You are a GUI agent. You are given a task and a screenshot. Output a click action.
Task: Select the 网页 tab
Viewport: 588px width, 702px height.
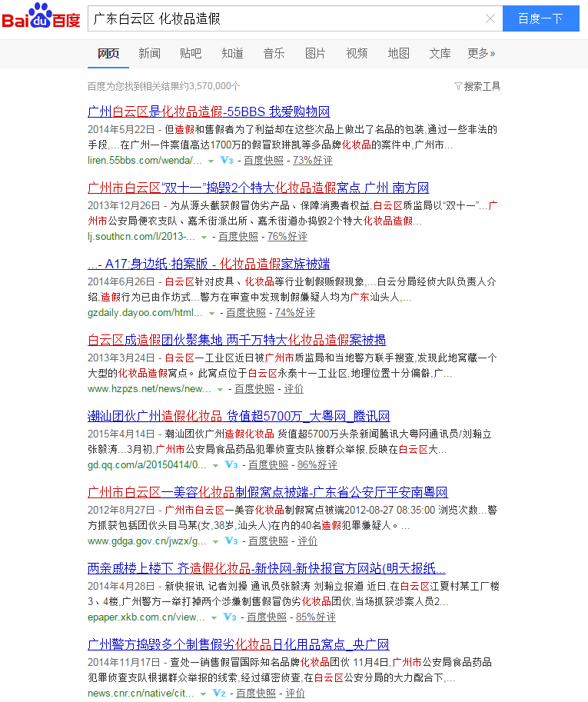click(x=108, y=53)
